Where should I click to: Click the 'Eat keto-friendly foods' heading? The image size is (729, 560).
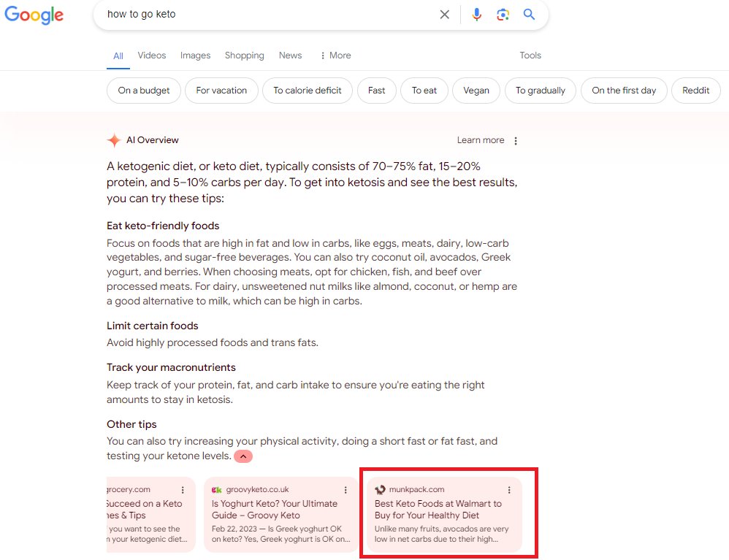(163, 226)
